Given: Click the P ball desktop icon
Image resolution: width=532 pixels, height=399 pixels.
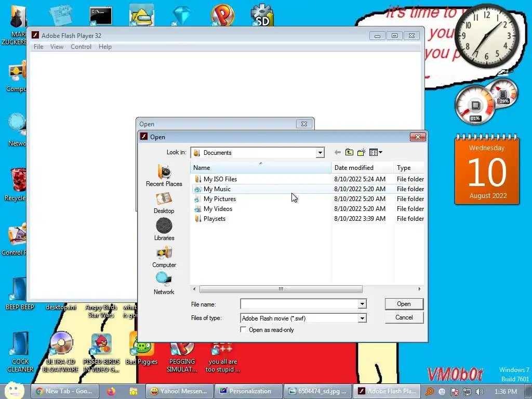Looking at the screenshot, I should 222,15.
